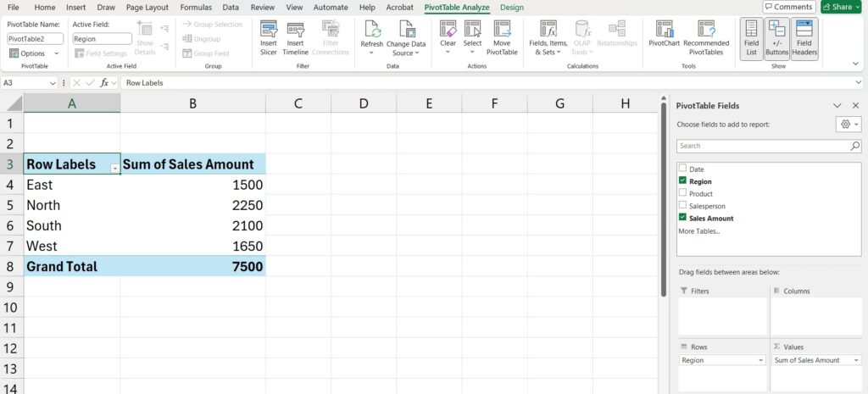Select row 5 header
This screenshot has height=394, width=868.
click(x=12, y=205)
